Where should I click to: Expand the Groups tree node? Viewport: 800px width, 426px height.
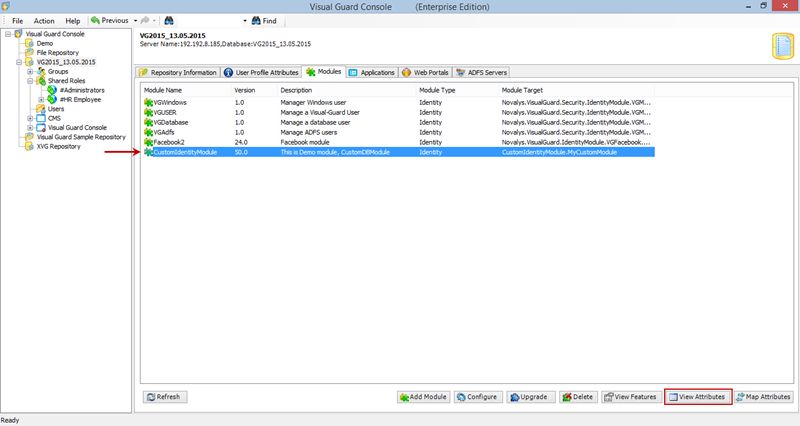point(30,71)
